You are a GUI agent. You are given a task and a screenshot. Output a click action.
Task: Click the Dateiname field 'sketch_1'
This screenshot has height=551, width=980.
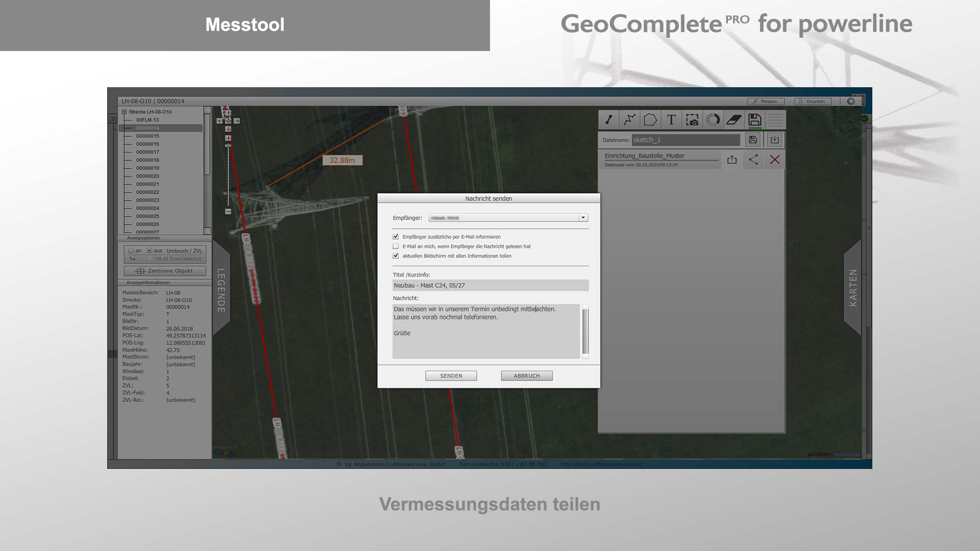(685, 140)
